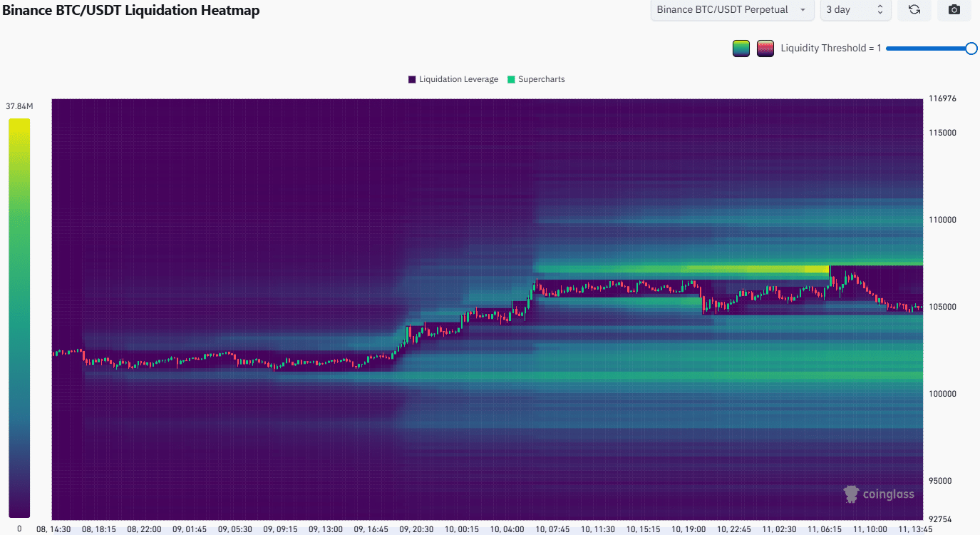Click the screenshot capture button

coord(954,10)
